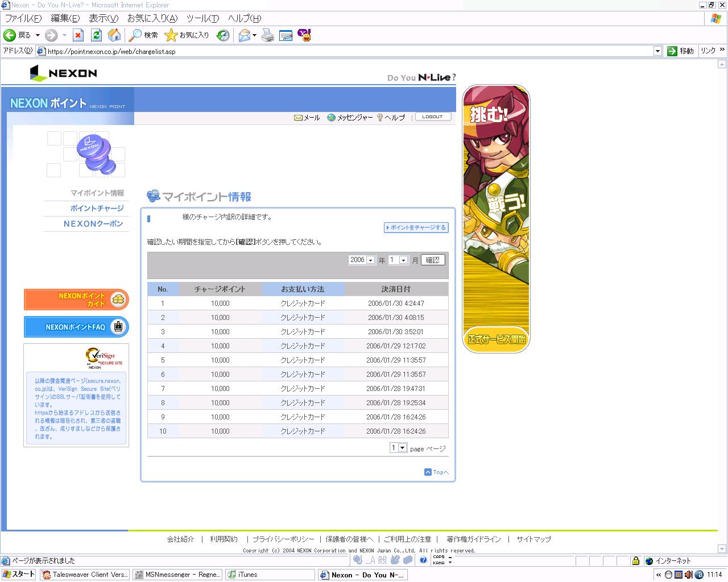
Task: Click the date 2006/01/30 4:24:47
Action: click(x=396, y=304)
